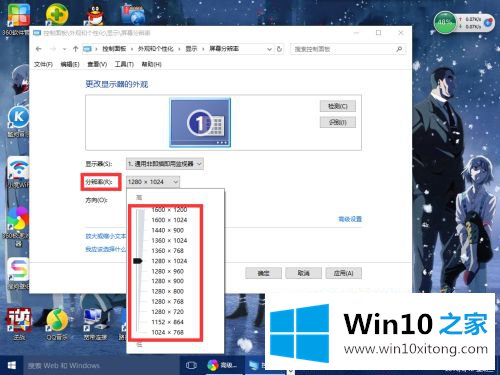Image resolution: width=500 pixels, height=375 pixels.
Task: Select the 1280 × 768 resolution
Action: point(168,301)
